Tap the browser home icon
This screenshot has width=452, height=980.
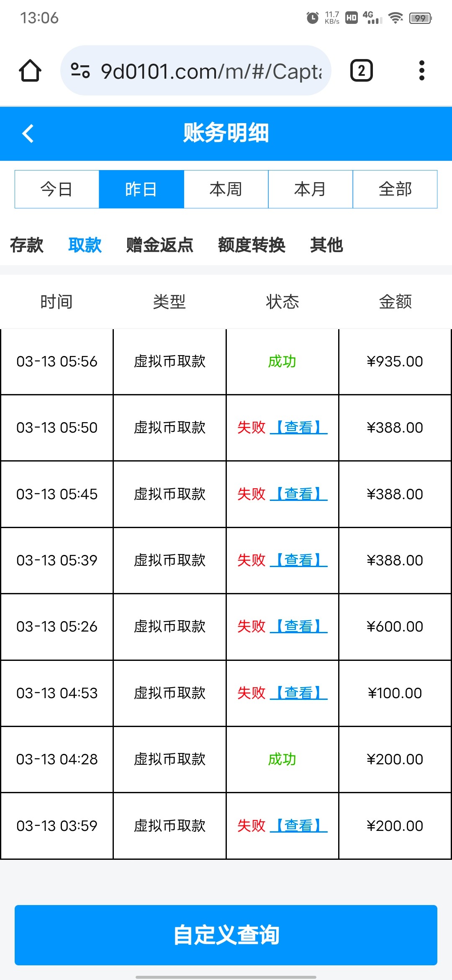coord(30,70)
